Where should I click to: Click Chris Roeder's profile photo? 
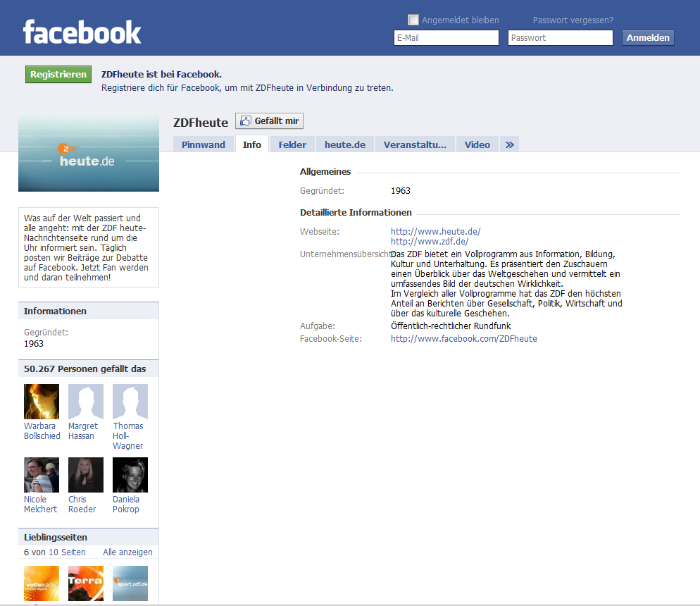click(86, 475)
